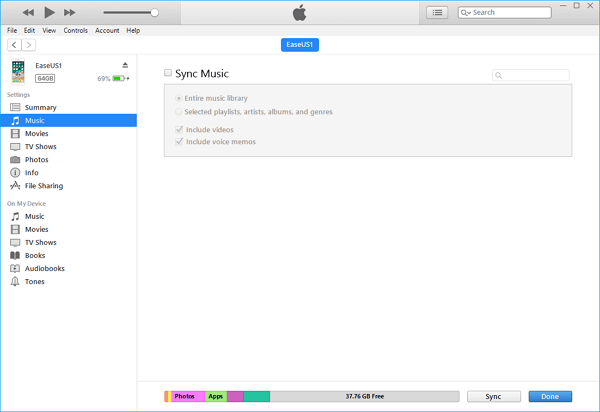The width and height of the screenshot is (600, 412).
Task: Open the Controls menu
Action: [x=75, y=31]
